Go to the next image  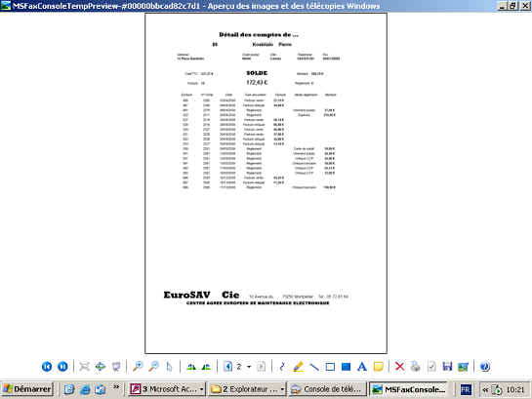[62, 367]
